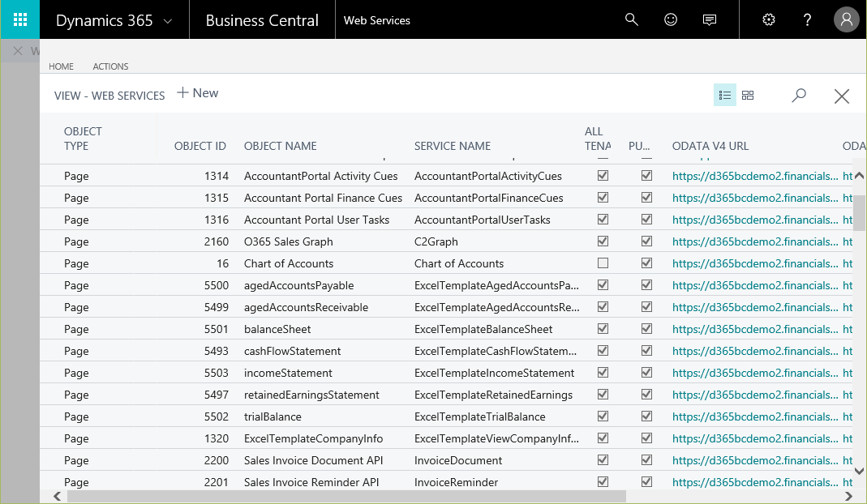Toggle All Tenants for AccountantPortalActivityCues

click(x=603, y=176)
